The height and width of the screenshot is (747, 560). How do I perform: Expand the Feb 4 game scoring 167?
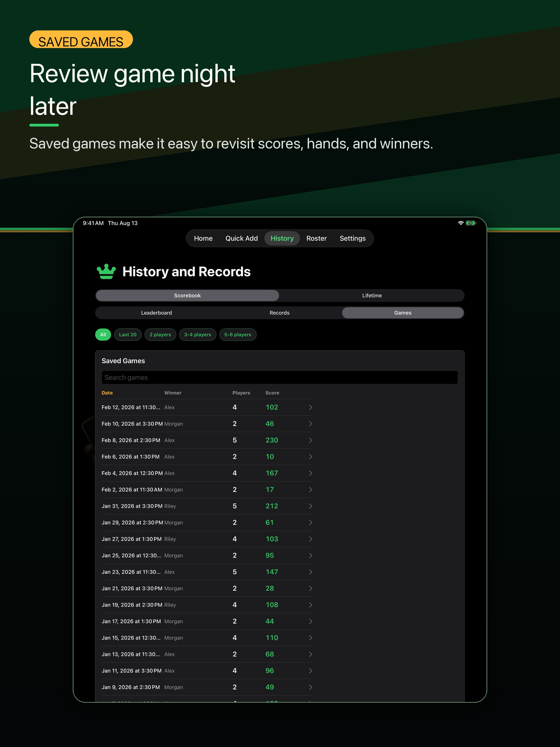310,473
